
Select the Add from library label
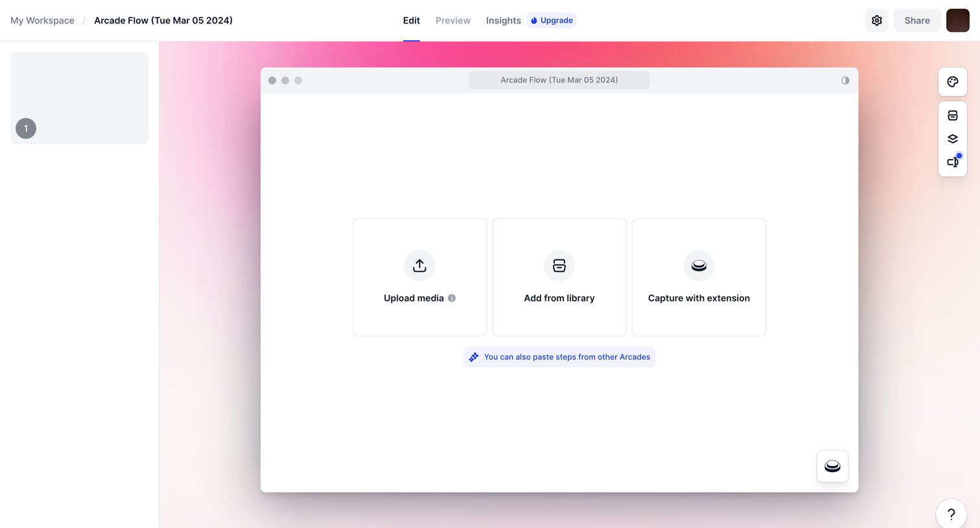tap(559, 298)
